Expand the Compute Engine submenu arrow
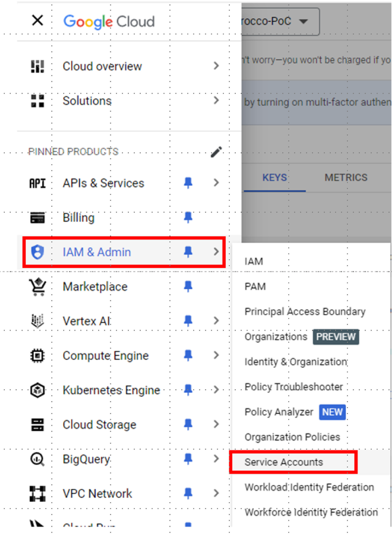The image size is (392, 534). [216, 356]
